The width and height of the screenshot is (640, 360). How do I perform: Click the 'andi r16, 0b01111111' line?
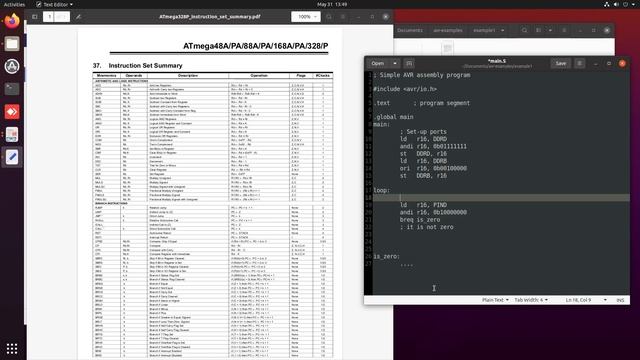(433, 146)
